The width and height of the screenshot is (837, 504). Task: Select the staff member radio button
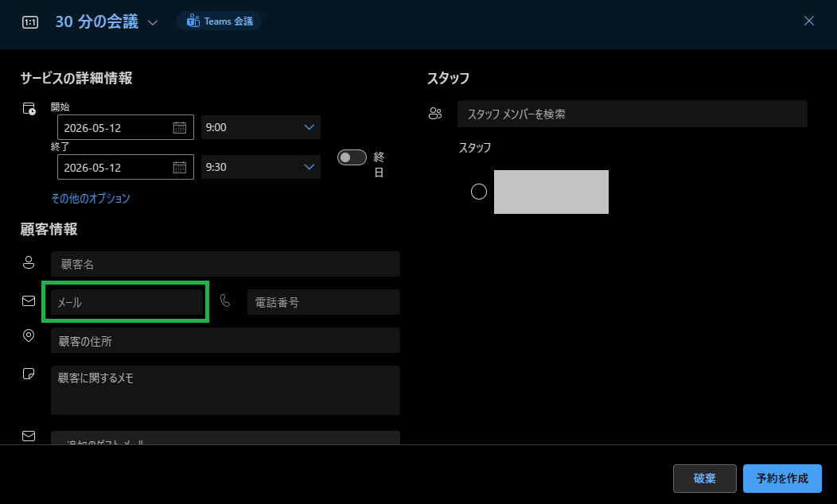479,192
